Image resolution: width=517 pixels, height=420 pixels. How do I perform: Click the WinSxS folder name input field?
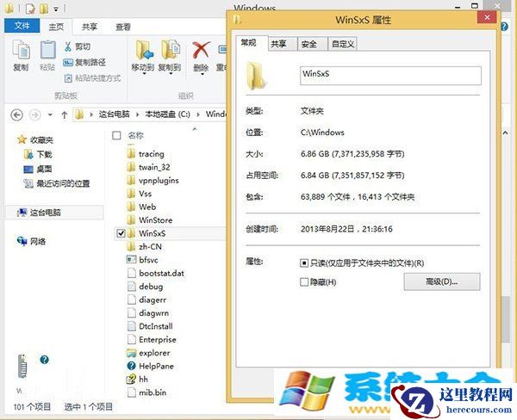[390, 76]
